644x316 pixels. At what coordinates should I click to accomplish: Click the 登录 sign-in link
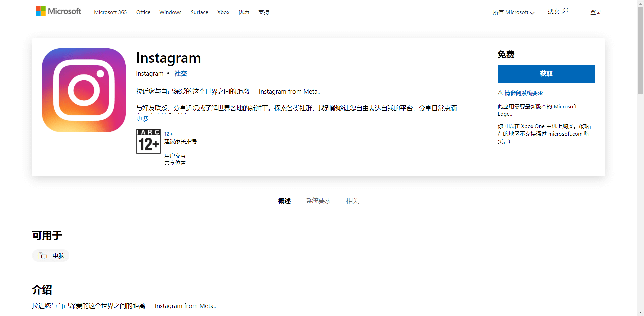596,12
